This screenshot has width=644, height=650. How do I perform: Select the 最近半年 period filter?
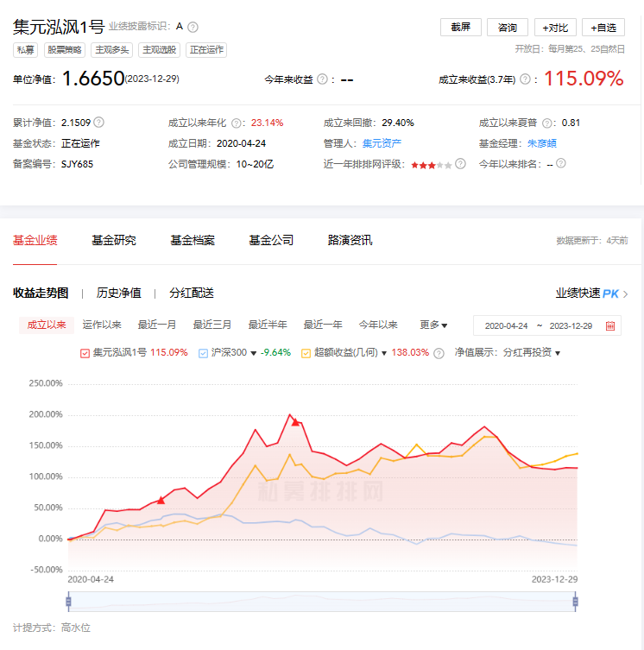pos(268,325)
